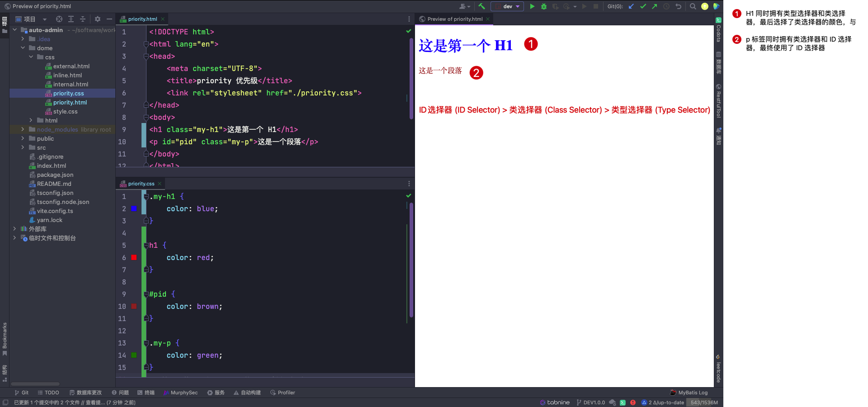This screenshot has width=868, height=407.
Task: Collapse the css folder node
Action: (x=31, y=57)
